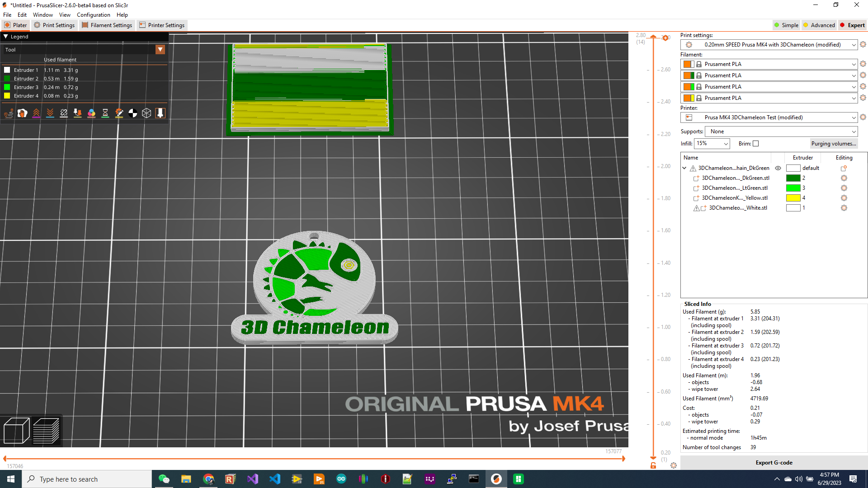Click Export G-code button
The height and width of the screenshot is (488, 868).
(774, 463)
